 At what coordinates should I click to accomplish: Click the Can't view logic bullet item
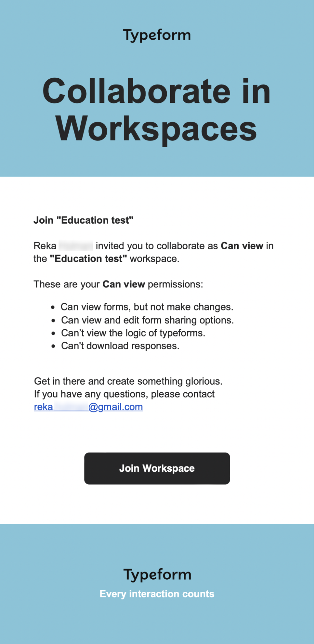point(133,333)
